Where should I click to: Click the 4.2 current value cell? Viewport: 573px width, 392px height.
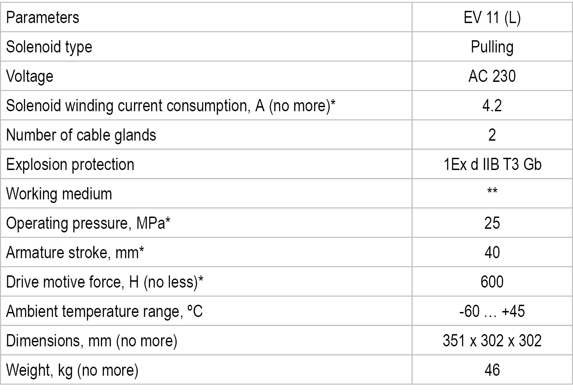(492, 106)
